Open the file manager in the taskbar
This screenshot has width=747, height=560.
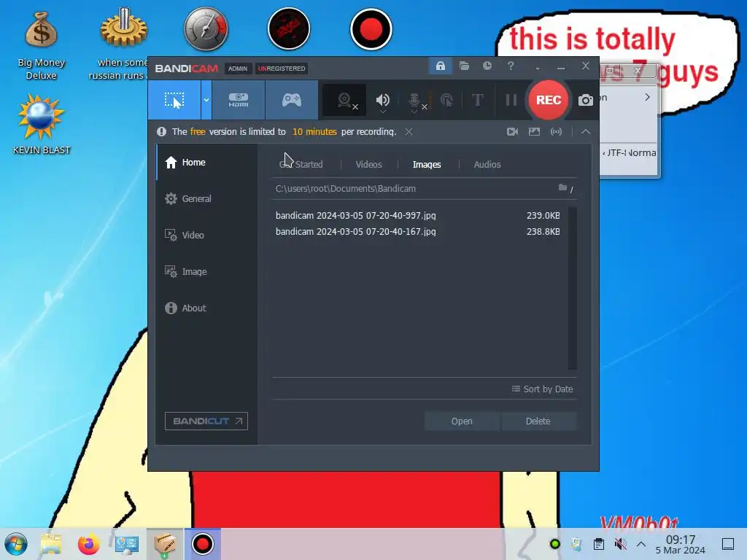coord(51,544)
